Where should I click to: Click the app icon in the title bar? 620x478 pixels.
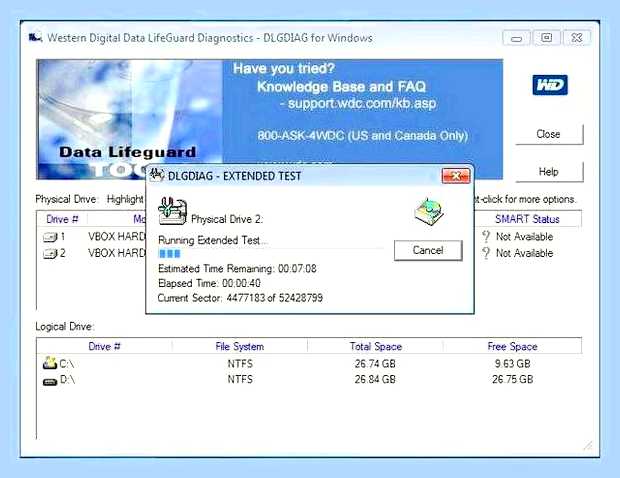coord(35,38)
